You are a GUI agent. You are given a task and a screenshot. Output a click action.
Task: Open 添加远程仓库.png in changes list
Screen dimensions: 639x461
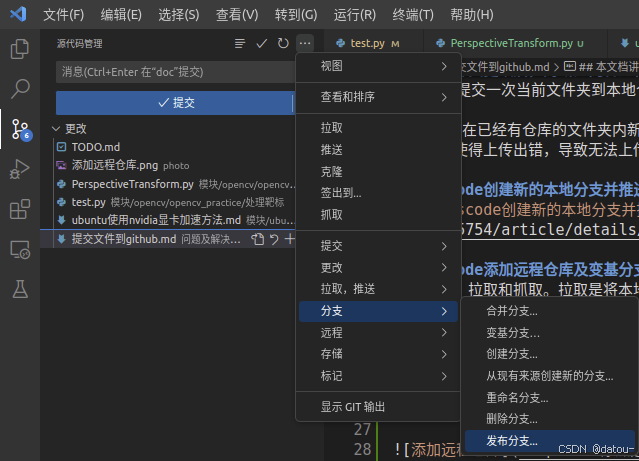(x=168, y=165)
